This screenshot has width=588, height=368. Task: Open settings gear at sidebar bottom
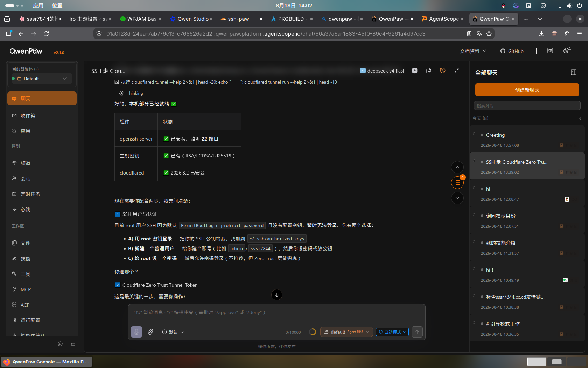pyautogui.click(x=60, y=344)
